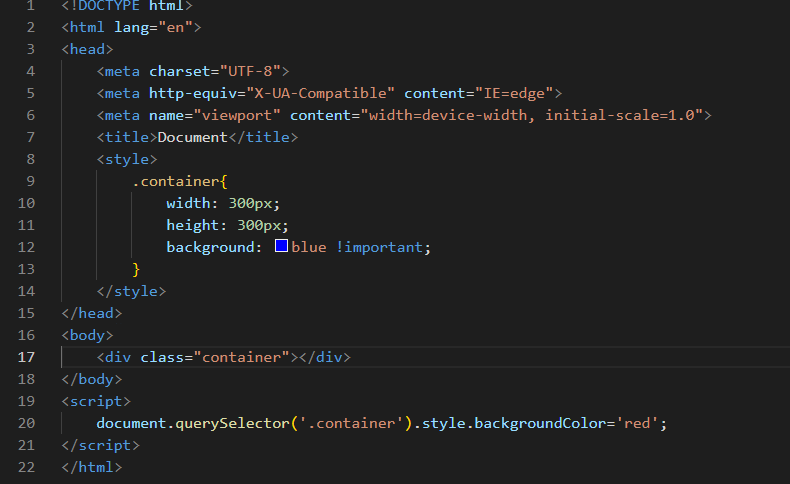Click the 'document' keyword on line 20
This screenshot has width=790, height=484.
point(131,423)
